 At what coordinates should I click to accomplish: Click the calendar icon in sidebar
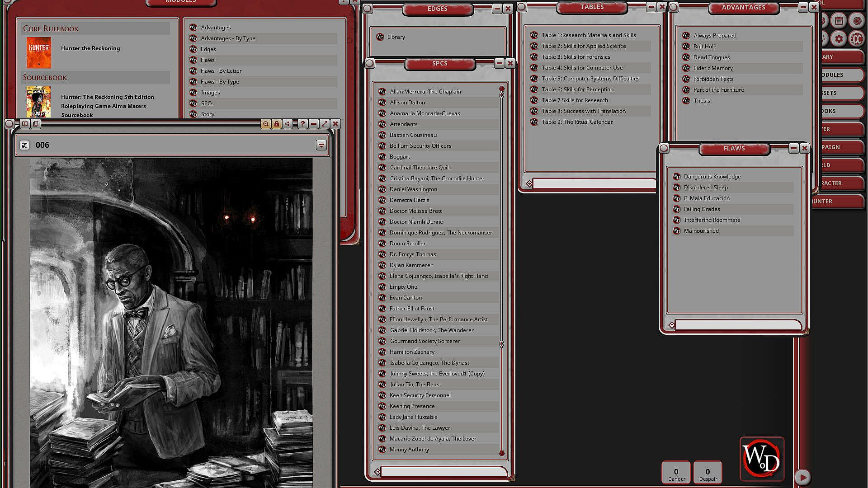tap(839, 21)
